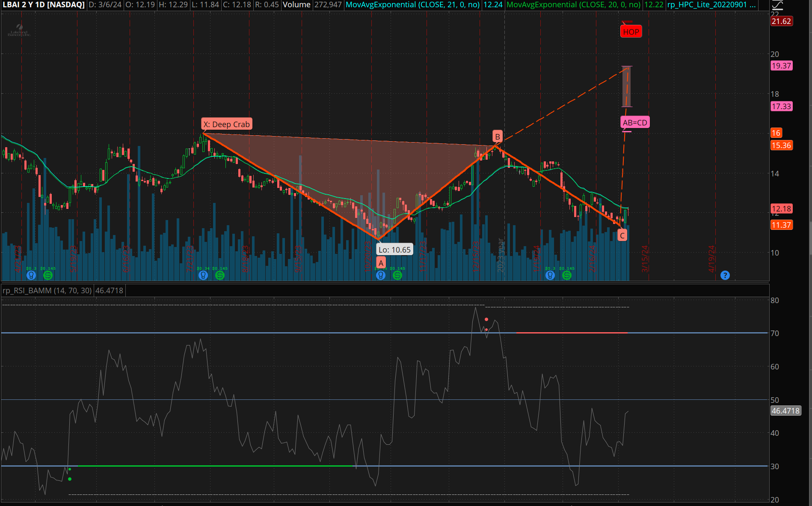
Task: Click the green dividend icon near 1/19/24
Action: click(567, 275)
